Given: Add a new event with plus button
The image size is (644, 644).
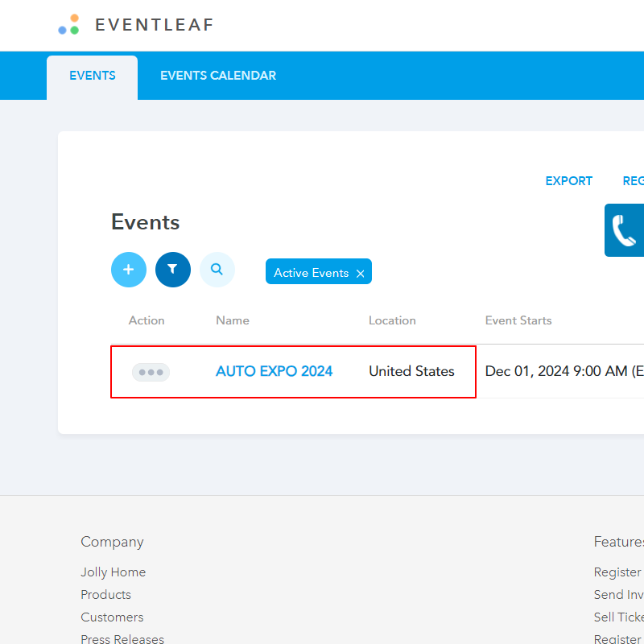Looking at the screenshot, I should point(129,270).
